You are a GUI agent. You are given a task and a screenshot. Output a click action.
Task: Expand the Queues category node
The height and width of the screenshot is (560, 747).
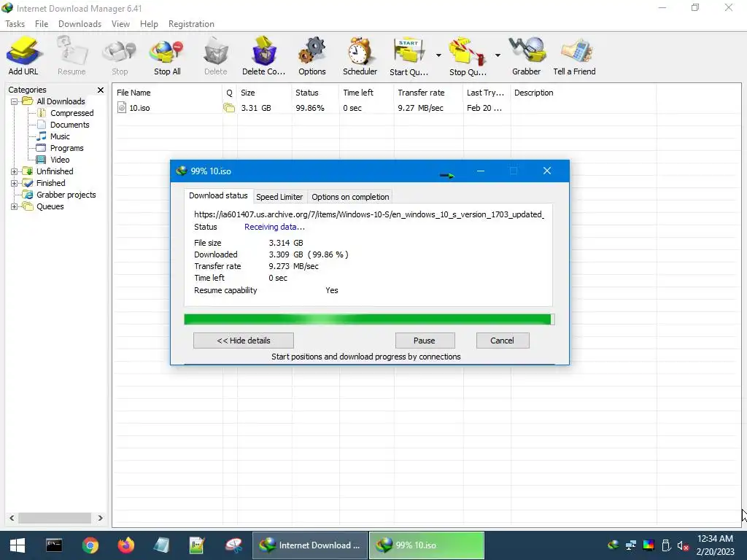tap(14, 206)
